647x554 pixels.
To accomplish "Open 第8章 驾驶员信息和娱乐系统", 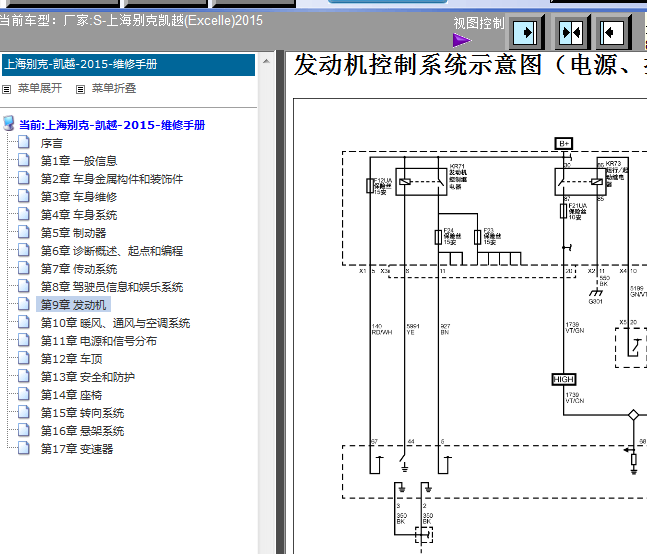I will tap(111, 287).
